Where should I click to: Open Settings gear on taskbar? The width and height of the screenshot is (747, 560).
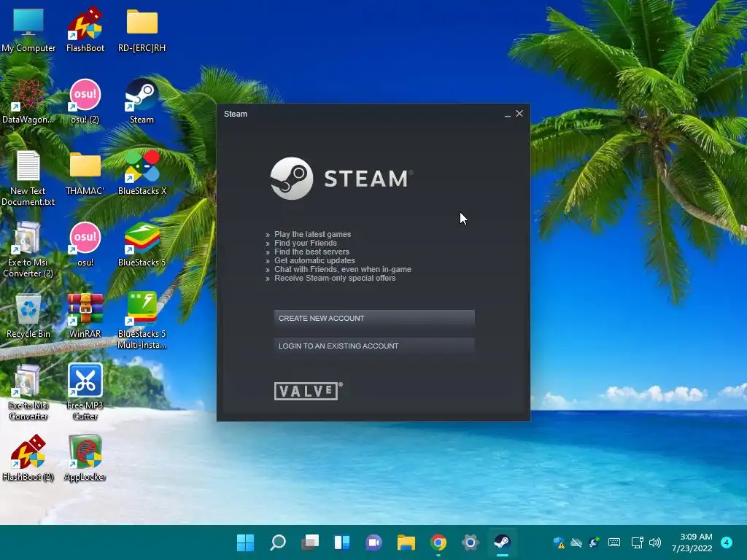pos(471,542)
